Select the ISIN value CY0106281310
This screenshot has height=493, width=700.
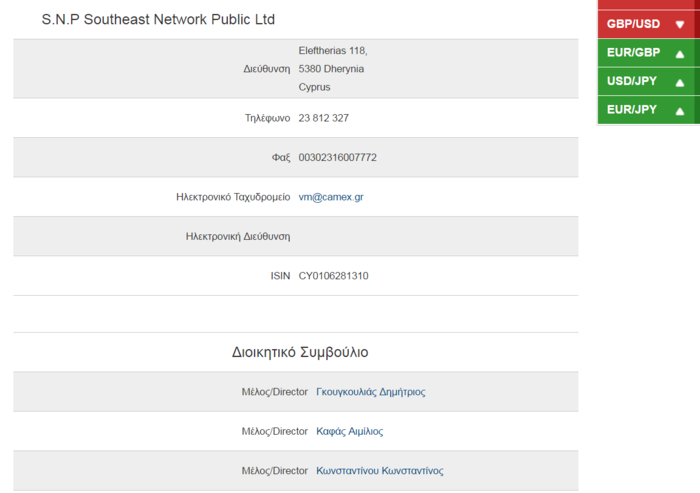[x=333, y=276]
